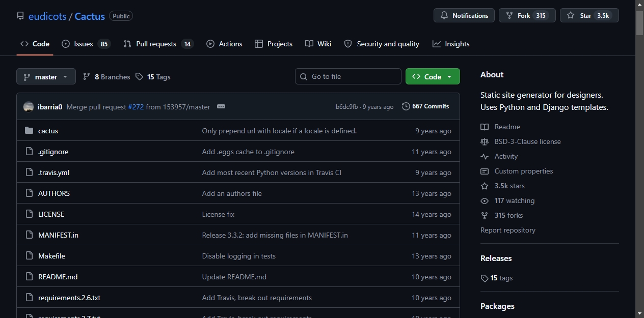Open the Makefile file
644x318 pixels.
click(x=51, y=256)
